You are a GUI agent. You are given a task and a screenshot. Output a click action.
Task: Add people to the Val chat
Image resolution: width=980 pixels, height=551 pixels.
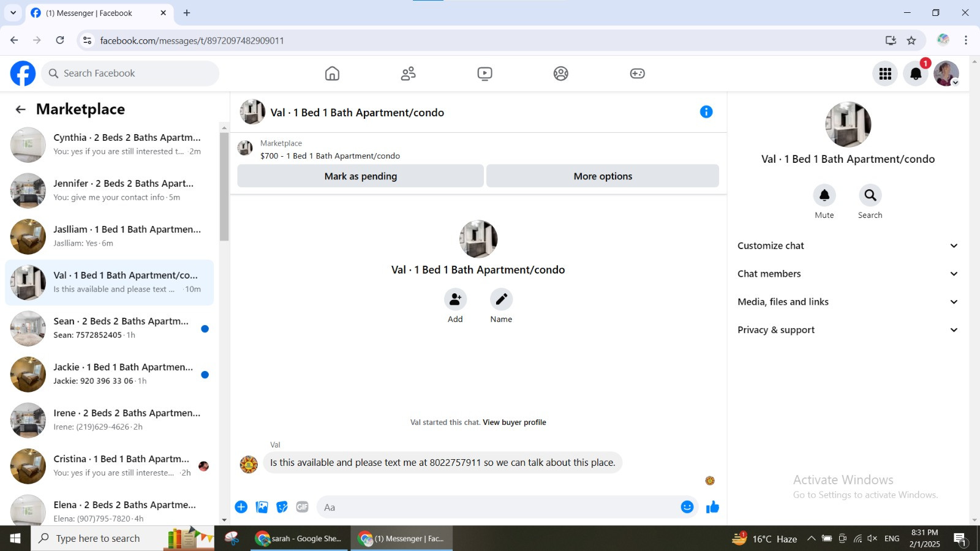point(455,299)
